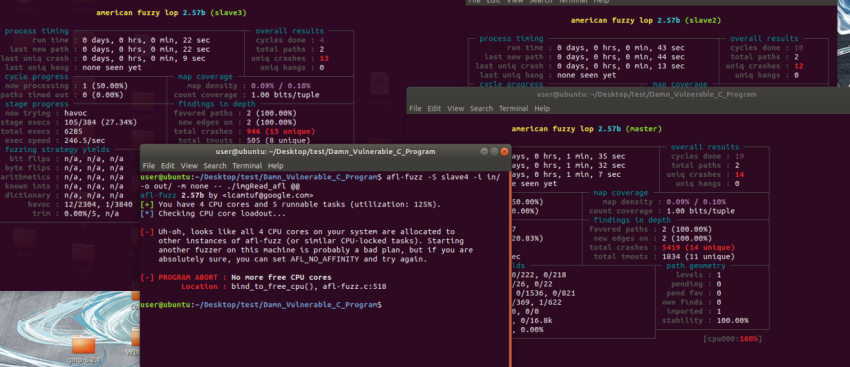
Task: Open File menu in master terminal window
Action: pyautogui.click(x=415, y=108)
